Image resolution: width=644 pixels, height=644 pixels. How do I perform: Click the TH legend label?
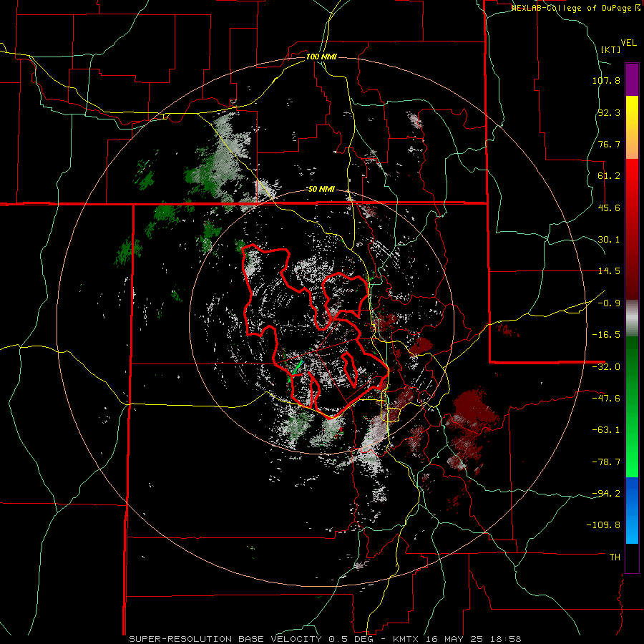coord(615,557)
